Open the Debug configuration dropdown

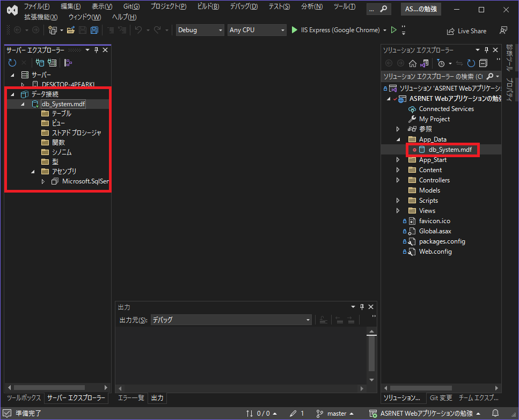point(200,30)
